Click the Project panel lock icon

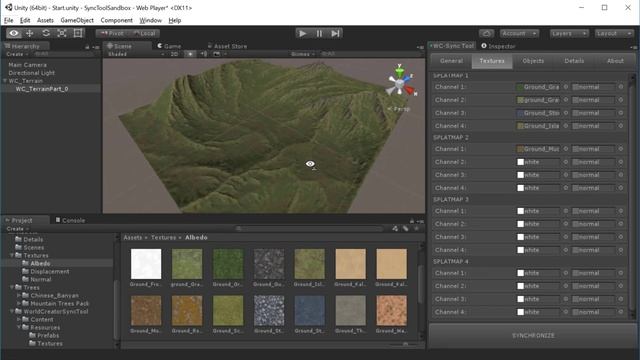(412, 221)
